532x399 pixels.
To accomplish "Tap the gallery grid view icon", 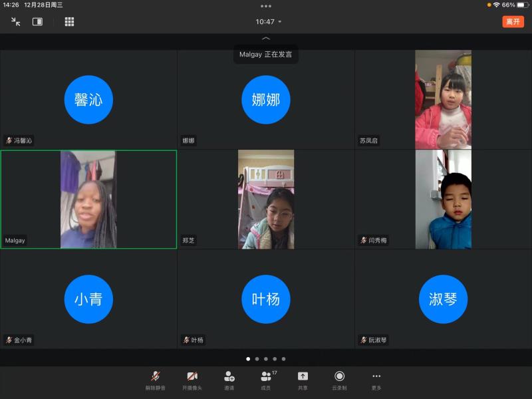I will click(69, 22).
